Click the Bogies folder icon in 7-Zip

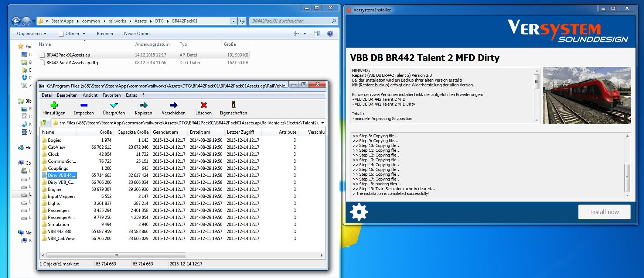(44, 140)
